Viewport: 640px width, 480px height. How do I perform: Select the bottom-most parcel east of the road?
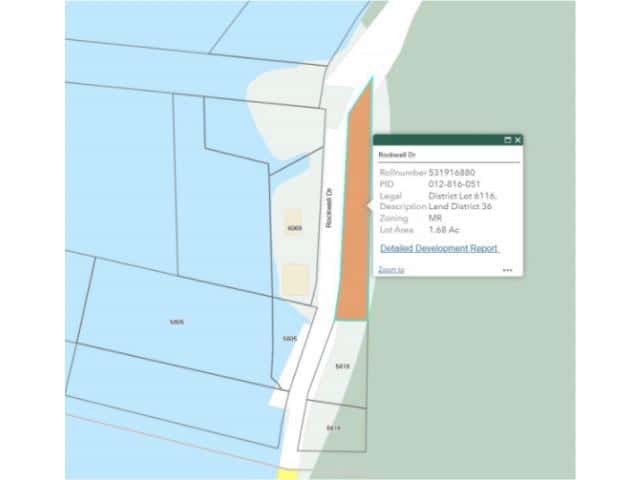point(334,427)
